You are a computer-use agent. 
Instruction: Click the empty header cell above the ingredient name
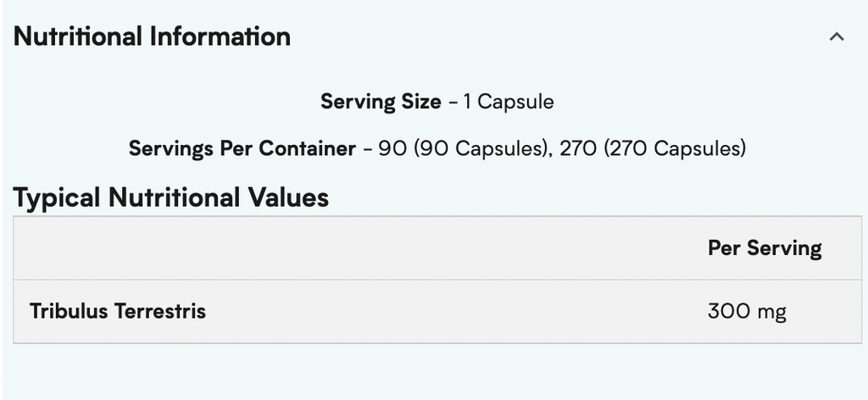coord(254,248)
